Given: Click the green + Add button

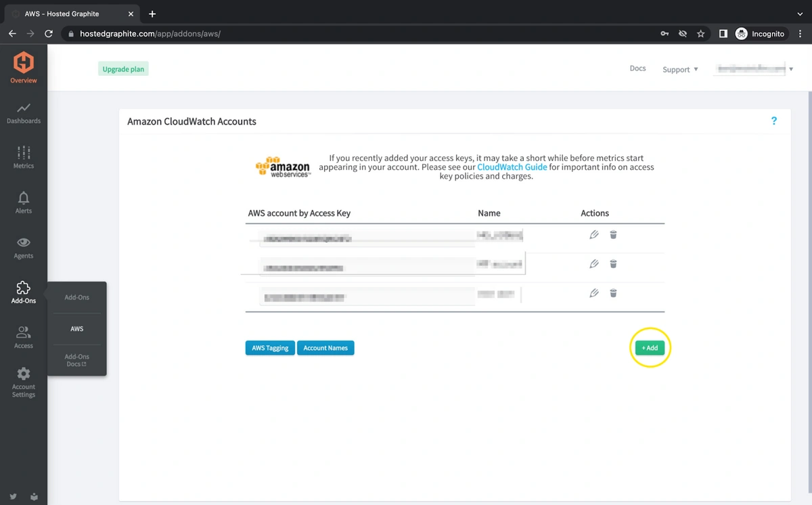Looking at the screenshot, I should [x=650, y=348].
